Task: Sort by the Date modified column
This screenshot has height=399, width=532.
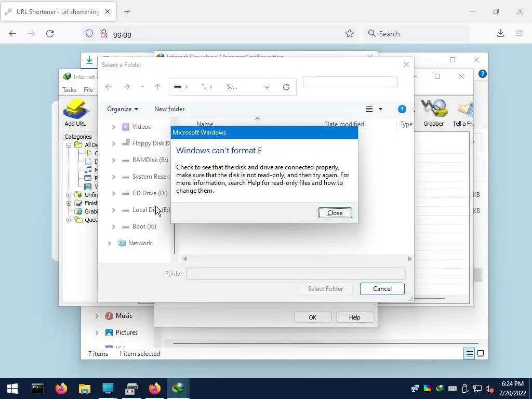Action: click(344, 124)
